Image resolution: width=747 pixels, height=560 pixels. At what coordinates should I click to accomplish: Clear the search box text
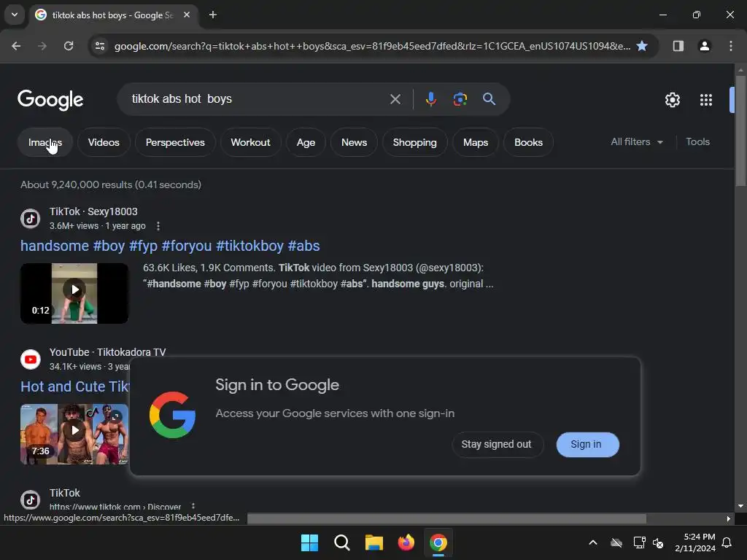[395, 99]
